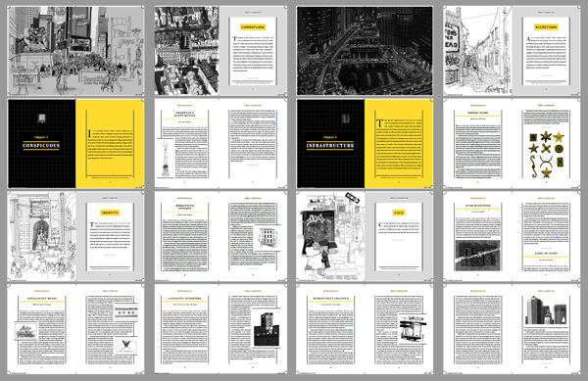The width and height of the screenshot is (588, 381).
Task: Click the page with gold star anchor plates
Action: (546, 143)
